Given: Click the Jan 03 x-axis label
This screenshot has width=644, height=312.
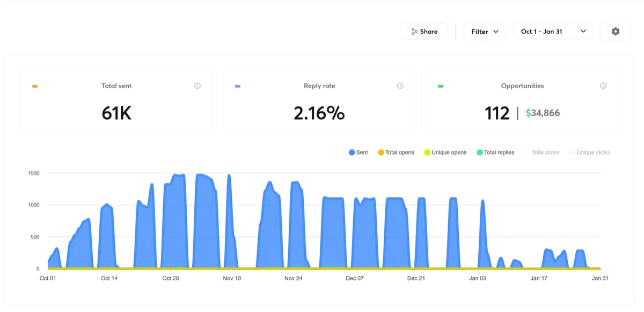Looking at the screenshot, I should [x=478, y=278].
